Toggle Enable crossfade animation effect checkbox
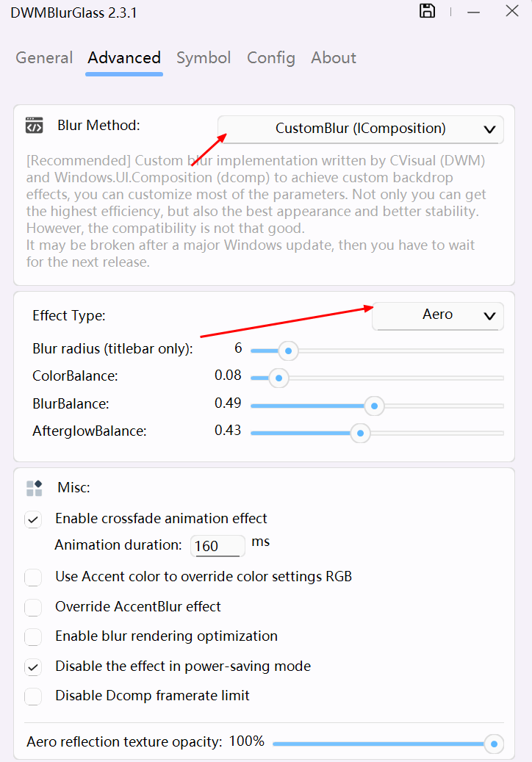The height and width of the screenshot is (762, 532). pyautogui.click(x=33, y=520)
